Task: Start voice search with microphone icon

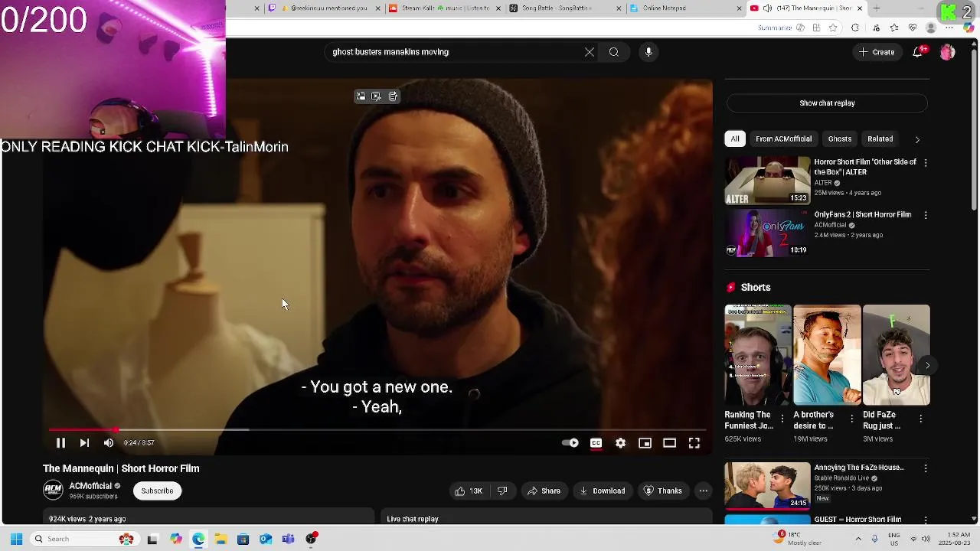Action: (x=648, y=52)
